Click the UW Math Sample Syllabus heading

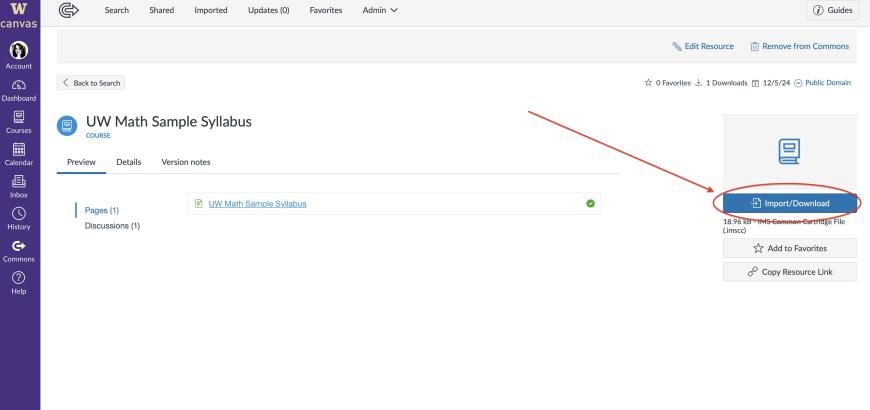click(x=169, y=122)
